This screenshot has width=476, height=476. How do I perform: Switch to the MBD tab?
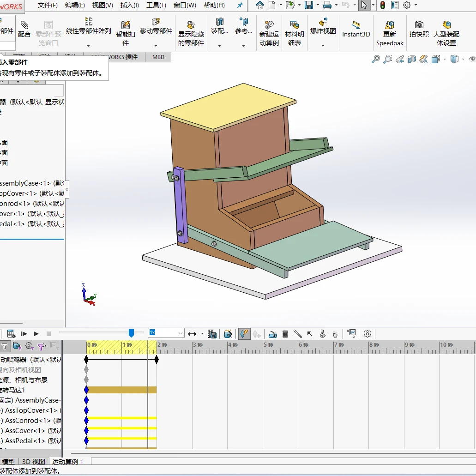point(158,57)
